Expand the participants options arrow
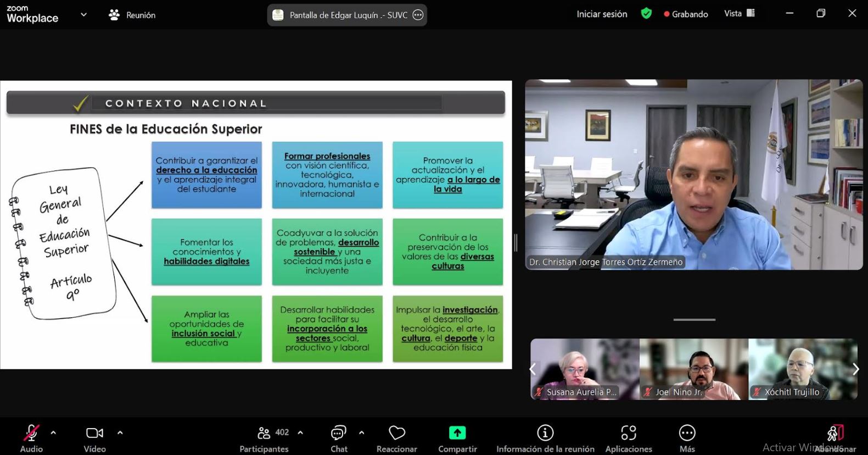The height and width of the screenshot is (455, 868). pyautogui.click(x=300, y=433)
